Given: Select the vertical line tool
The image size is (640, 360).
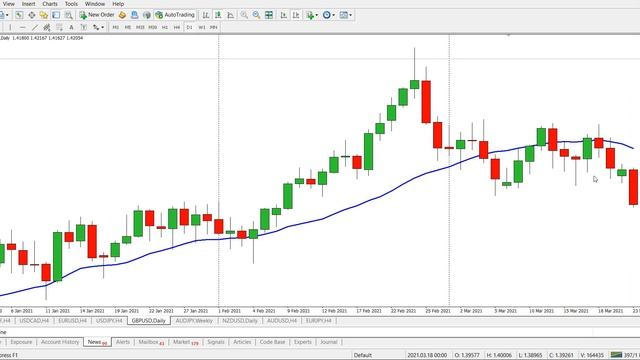Looking at the screenshot, I should click(x=10, y=27).
